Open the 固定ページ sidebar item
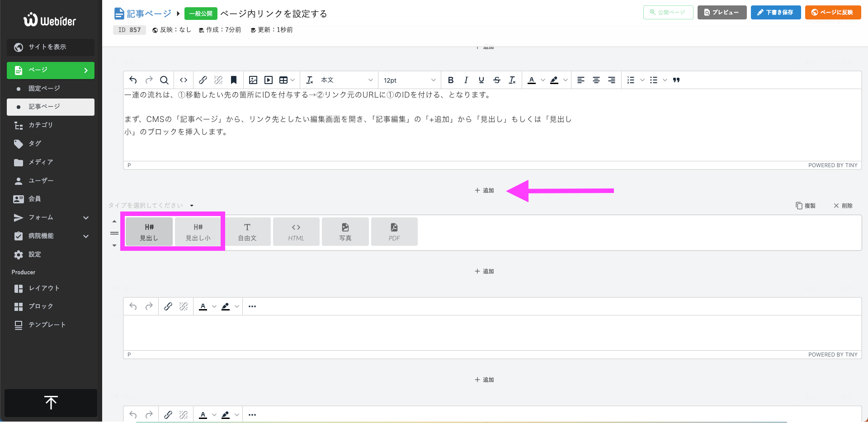 (x=44, y=89)
